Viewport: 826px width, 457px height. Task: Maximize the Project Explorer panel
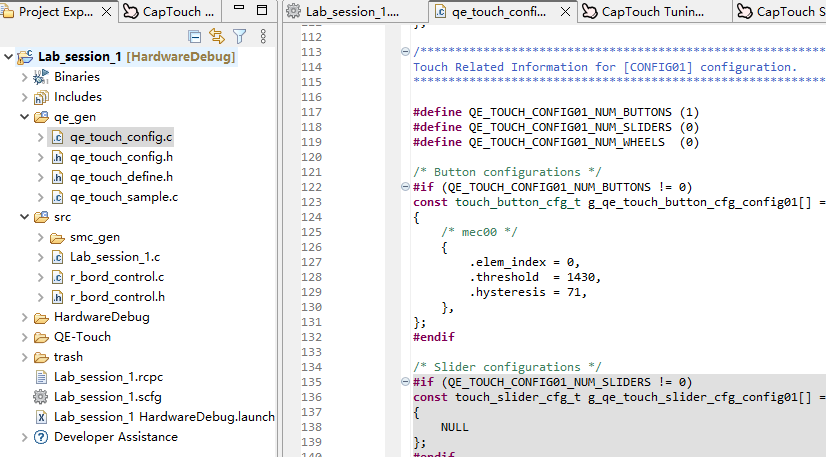(x=262, y=10)
